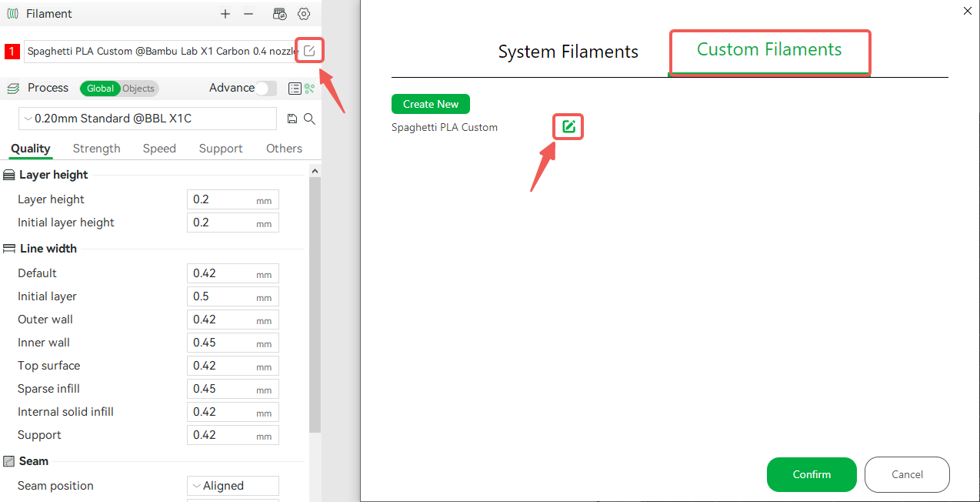Image resolution: width=980 pixels, height=502 pixels.
Task: Switch to the Others tab
Action: pyautogui.click(x=284, y=149)
